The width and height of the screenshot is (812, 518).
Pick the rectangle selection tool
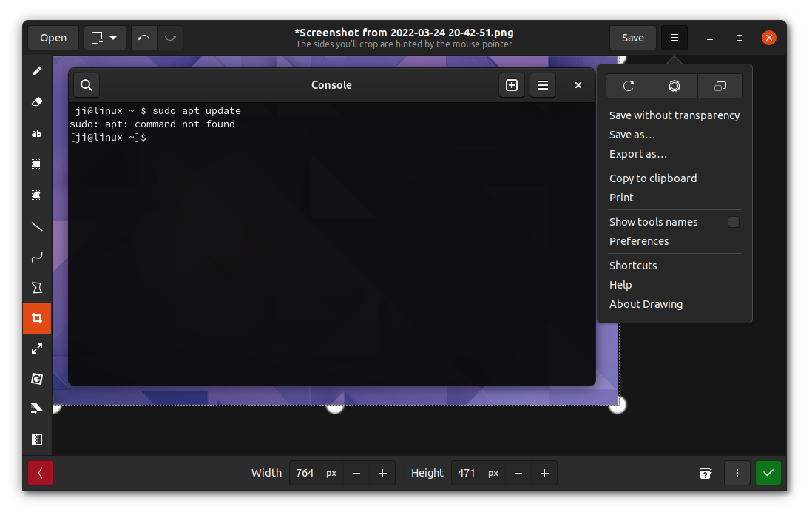coord(37,164)
